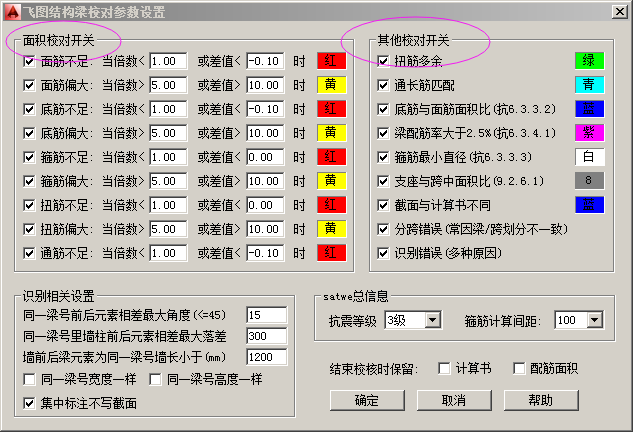Click the 墙长小于 field showing 1200
The height and width of the screenshot is (432, 633).
tap(267, 357)
